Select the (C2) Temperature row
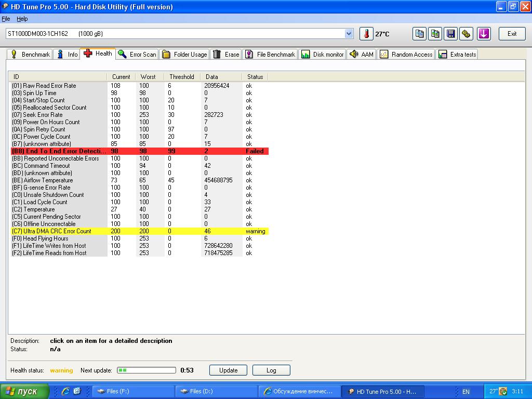 139,209
